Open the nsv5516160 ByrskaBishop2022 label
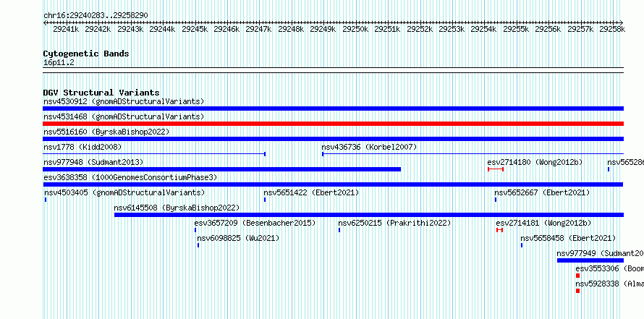The image size is (644, 319). [106, 132]
